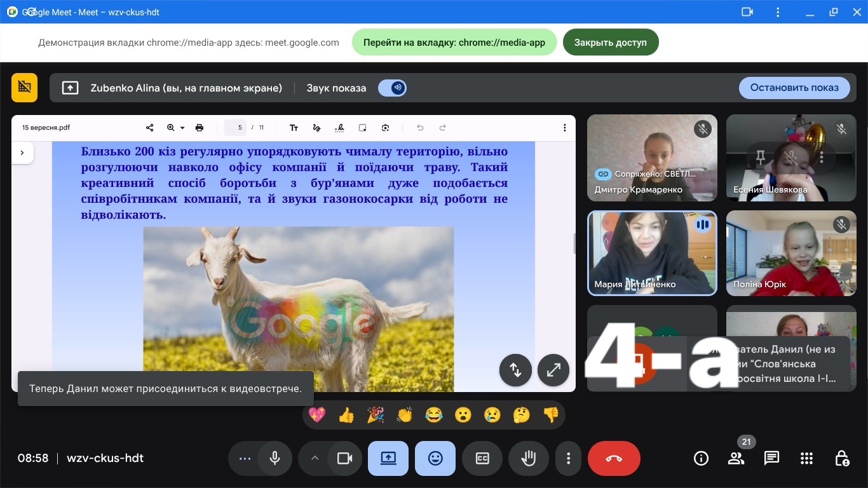868x488 pixels.
Task: Toggle the camera on or off
Action: pyautogui.click(x=345, y=459)
